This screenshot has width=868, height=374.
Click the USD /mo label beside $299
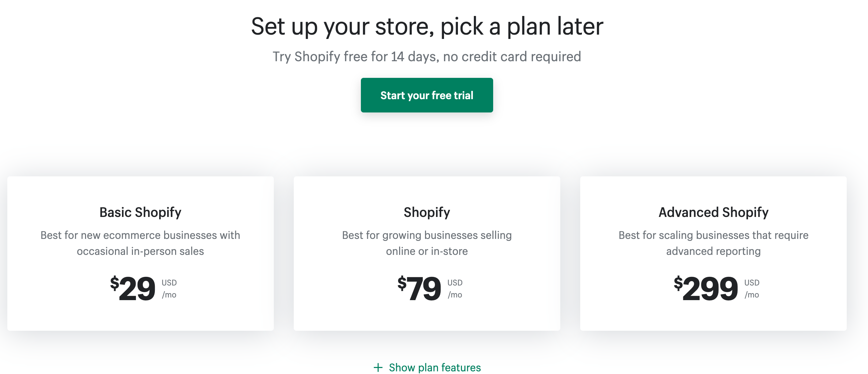[752, 289]
